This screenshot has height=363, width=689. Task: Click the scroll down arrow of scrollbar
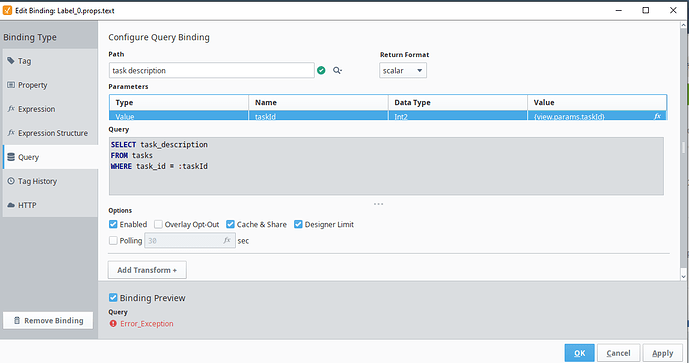tap(683, 276)
